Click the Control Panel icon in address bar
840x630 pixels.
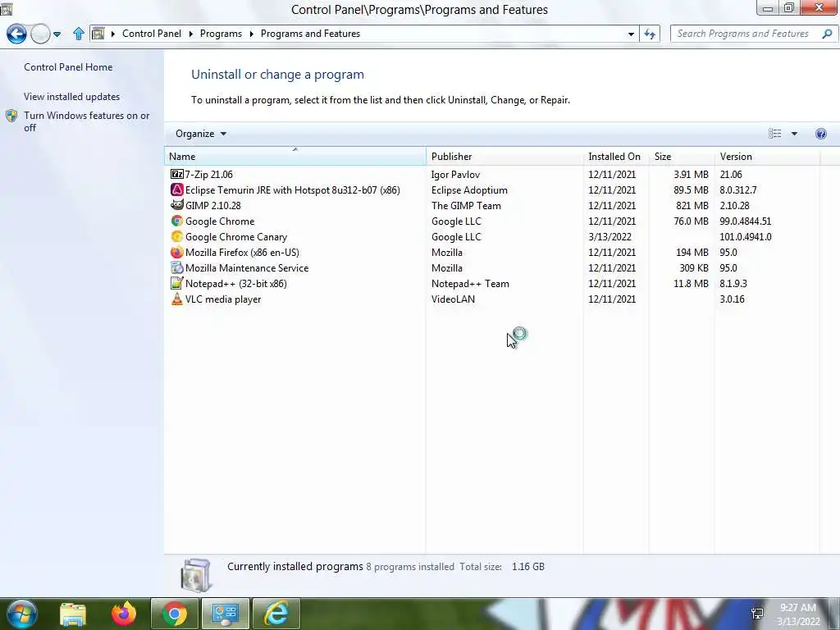98,34
